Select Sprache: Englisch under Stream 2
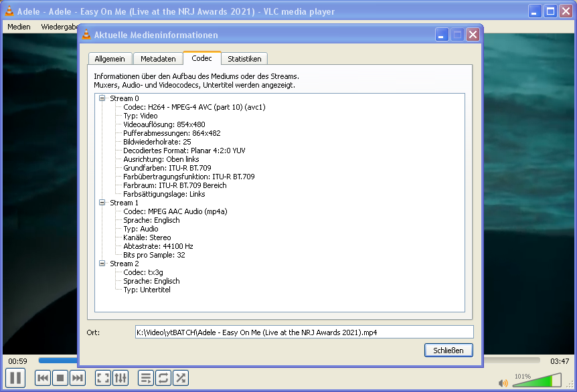 pos(151,281)
